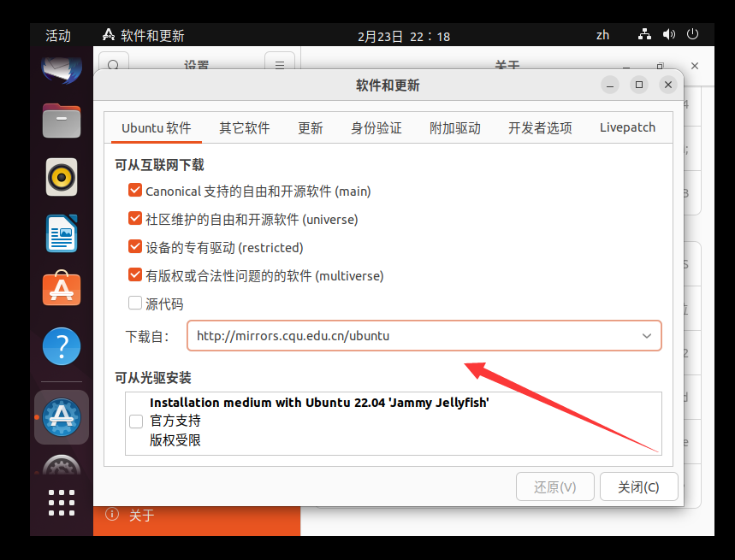Viewport: 735px width, 560px height.
Task: Click the search icon in Settings window
Action: pyautogui.click(x=114, y=65)
